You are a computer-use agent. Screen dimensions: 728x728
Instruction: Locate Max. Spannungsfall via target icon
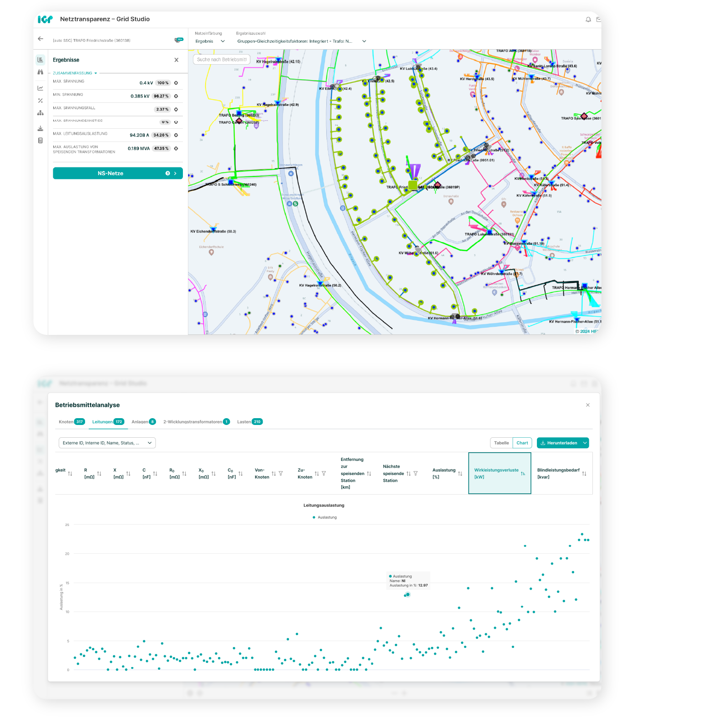(176, 109)
